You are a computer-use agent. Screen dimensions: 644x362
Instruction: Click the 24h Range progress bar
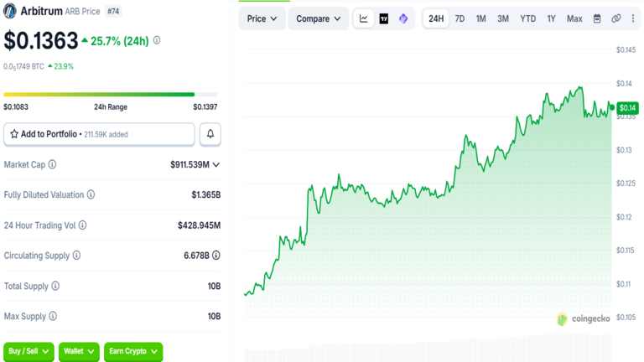[110, 95]
